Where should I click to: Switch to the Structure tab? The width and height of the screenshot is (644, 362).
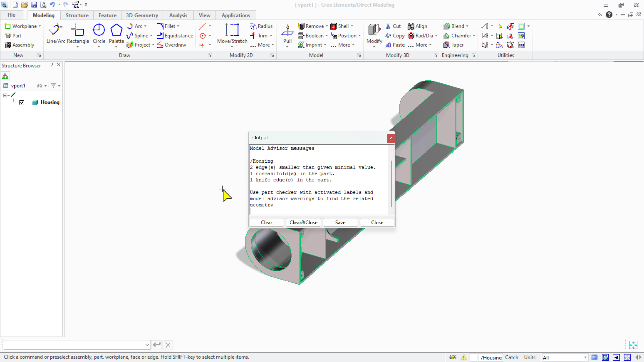point(77,15)
